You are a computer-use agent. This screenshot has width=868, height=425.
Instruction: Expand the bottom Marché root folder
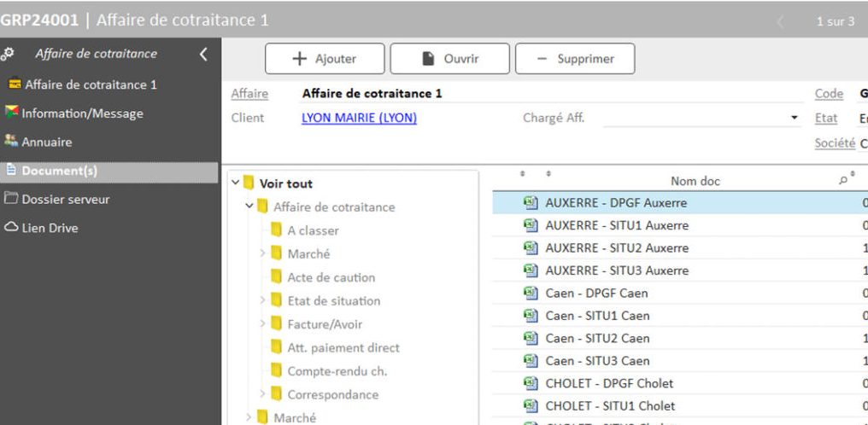click(x=249, y=417)
